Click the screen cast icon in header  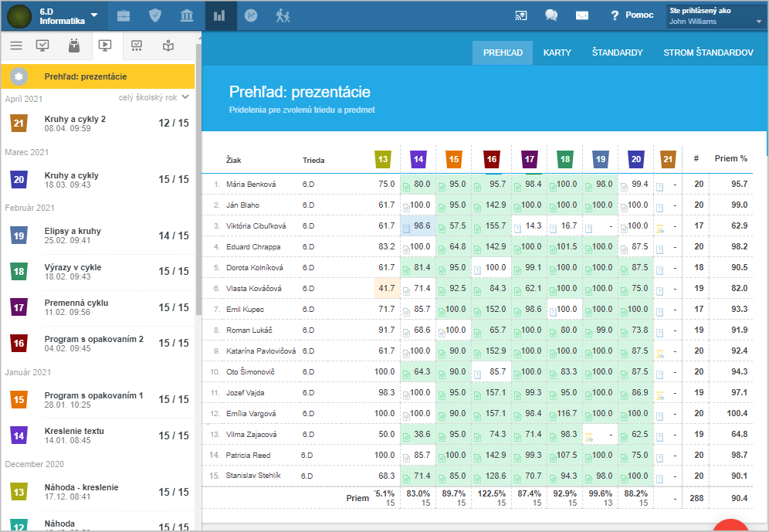(x=521, y=15)
